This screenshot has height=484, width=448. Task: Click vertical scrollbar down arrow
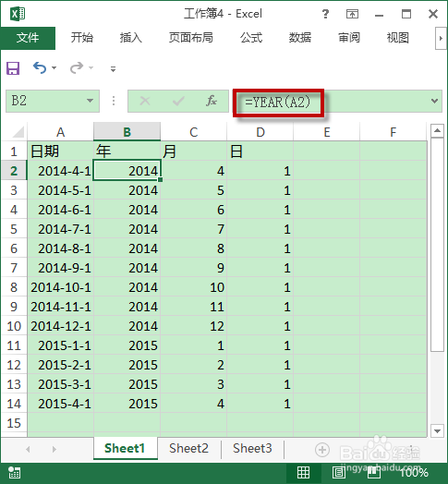437,431
